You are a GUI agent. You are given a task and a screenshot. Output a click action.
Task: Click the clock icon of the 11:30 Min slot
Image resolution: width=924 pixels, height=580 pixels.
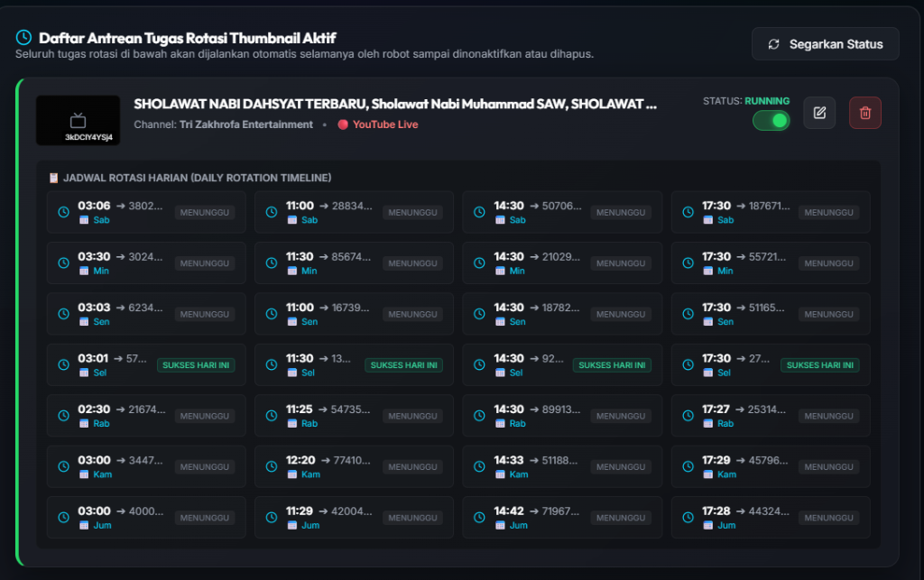271,263
